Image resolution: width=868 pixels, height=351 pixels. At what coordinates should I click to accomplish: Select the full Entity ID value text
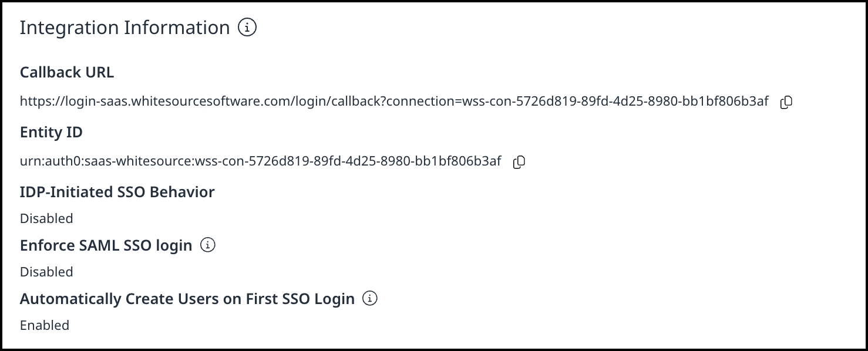[260, 161]
